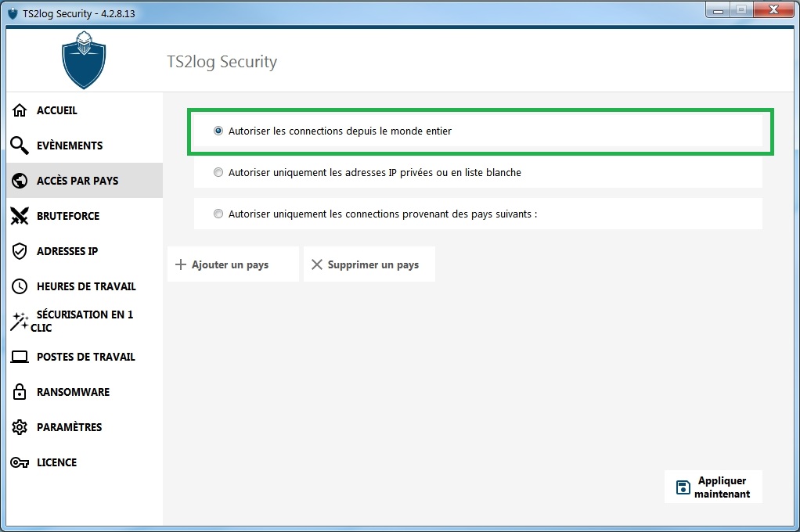Image resolution: width=800 pixels, height=532 pixels.
Task: Click the TS2log knight shield logo
Action: (x=84, y=60)
